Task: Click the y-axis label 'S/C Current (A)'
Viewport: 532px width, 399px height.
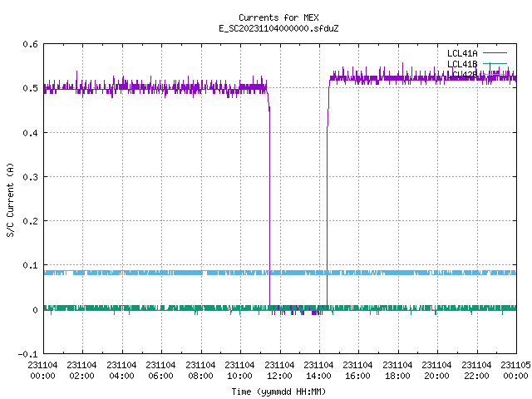Action: click(10, 200)
